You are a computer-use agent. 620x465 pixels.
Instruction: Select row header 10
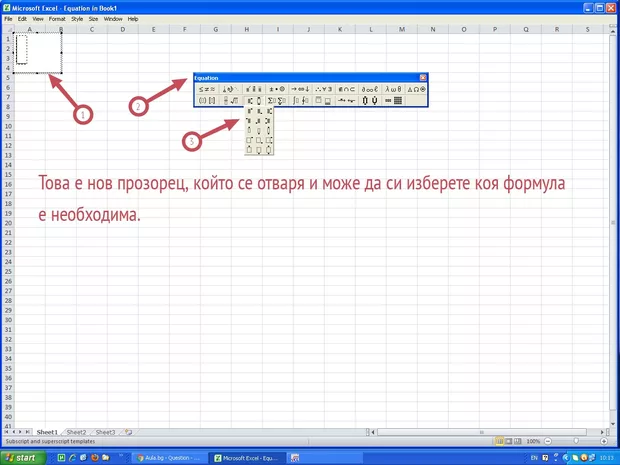[x=8, y=126]
